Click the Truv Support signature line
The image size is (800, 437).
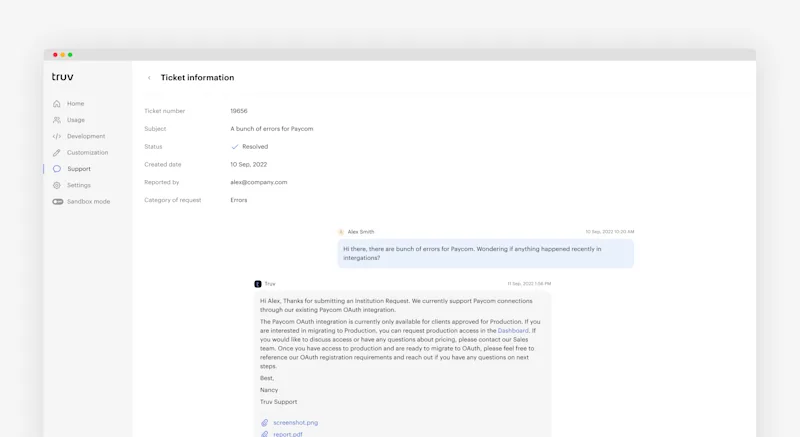279,402
